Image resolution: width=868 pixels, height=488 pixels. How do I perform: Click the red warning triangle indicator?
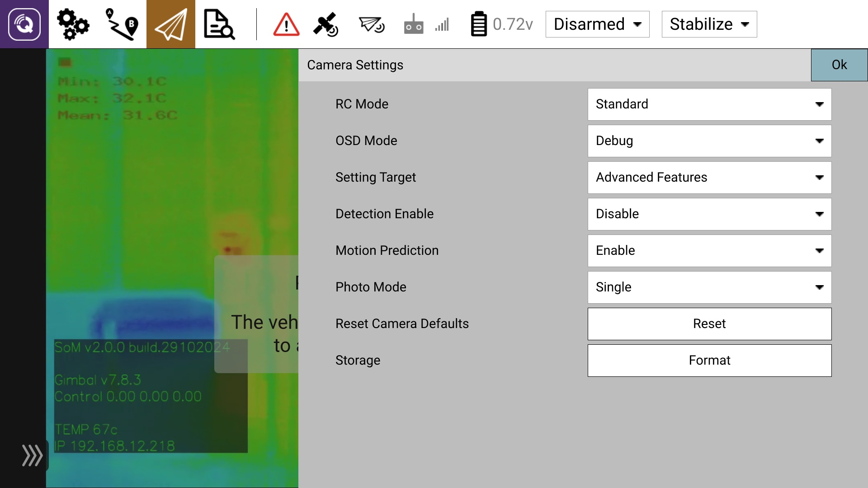[x=286, y=24]
